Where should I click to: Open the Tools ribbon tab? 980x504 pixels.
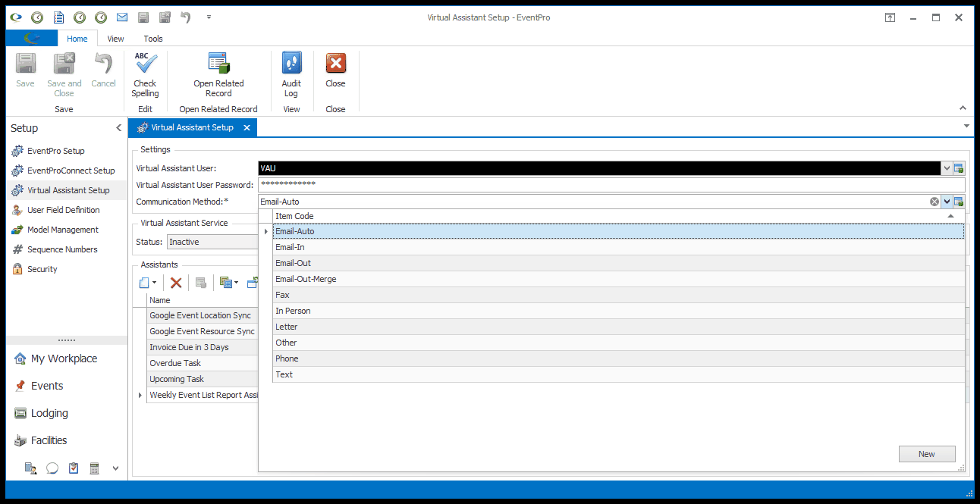[x=153, y=39]
